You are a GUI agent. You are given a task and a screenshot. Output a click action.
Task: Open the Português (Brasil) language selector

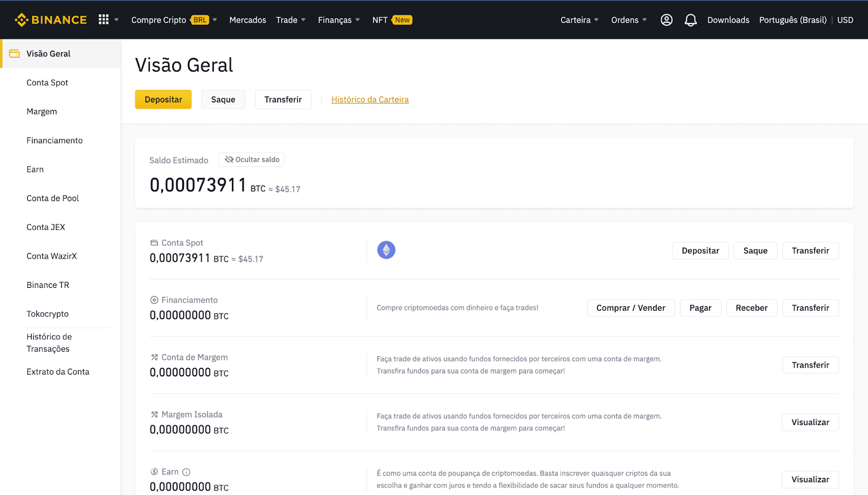pyautogui.click(x=793, y=20)
